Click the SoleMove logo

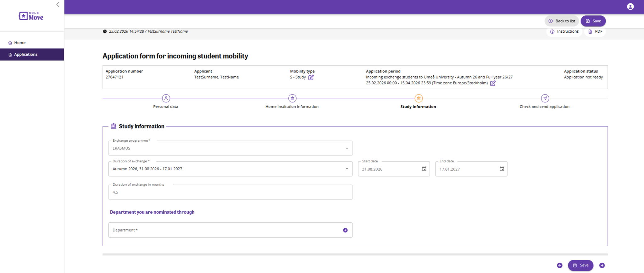pos(31,16)
